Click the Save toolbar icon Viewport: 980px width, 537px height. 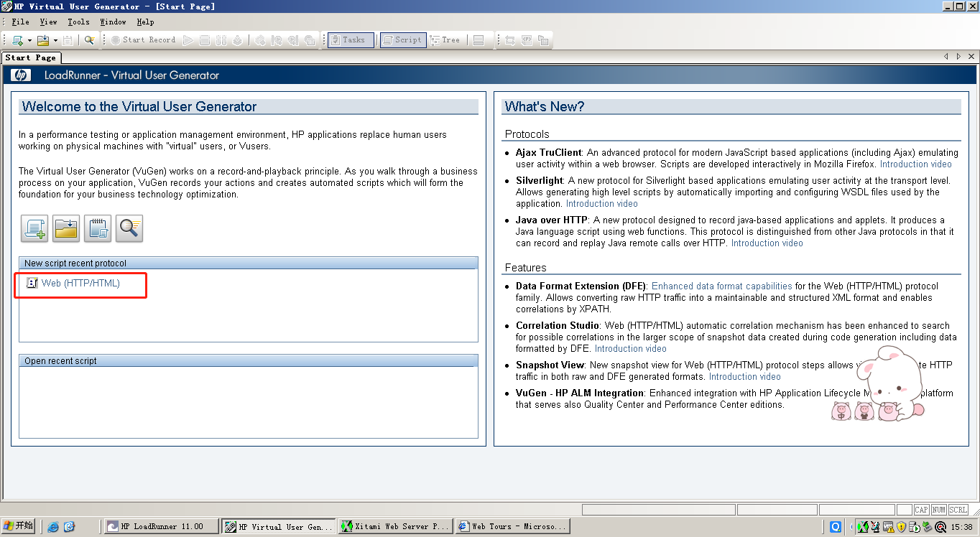tap(68, 40)
